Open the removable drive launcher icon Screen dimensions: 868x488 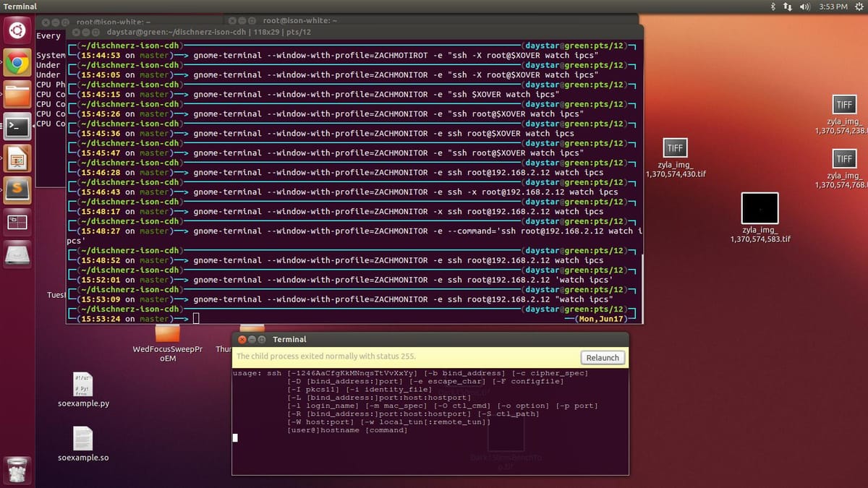17,254
